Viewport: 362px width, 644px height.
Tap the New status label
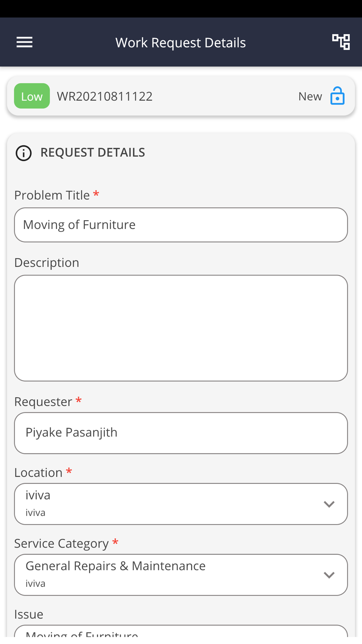[310, 96]
